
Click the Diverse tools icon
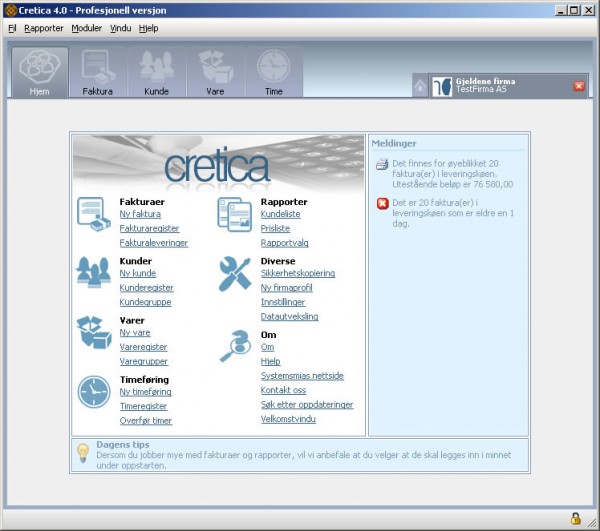(235, 274)
